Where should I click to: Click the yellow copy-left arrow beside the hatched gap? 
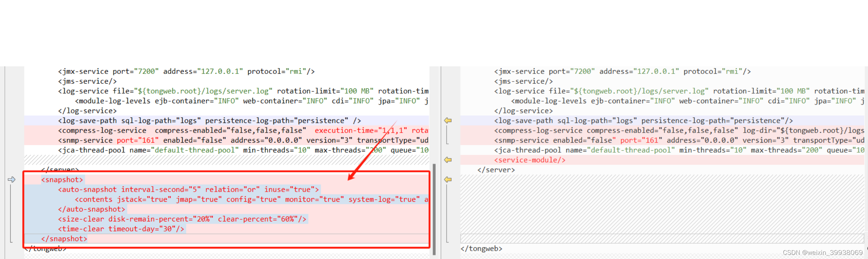448,180
